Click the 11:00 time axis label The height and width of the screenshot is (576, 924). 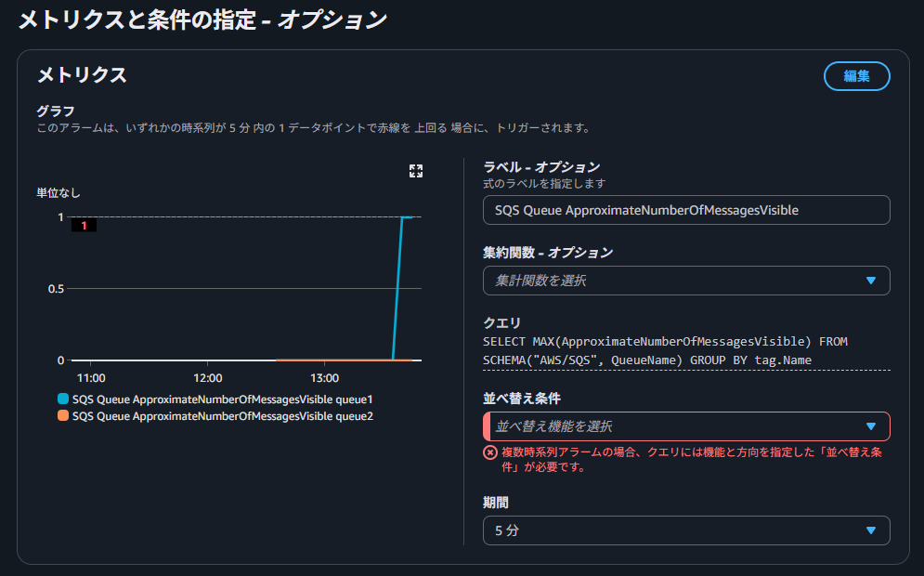[91, 378]
